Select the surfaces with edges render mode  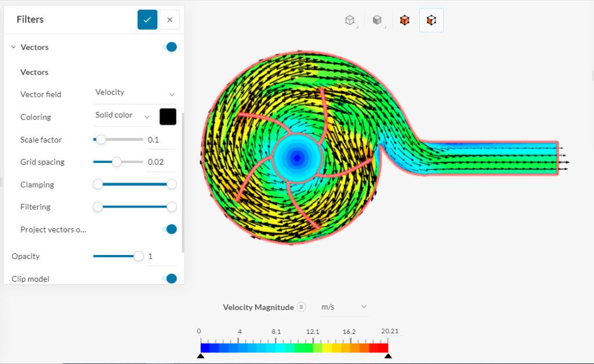[404, 19]
